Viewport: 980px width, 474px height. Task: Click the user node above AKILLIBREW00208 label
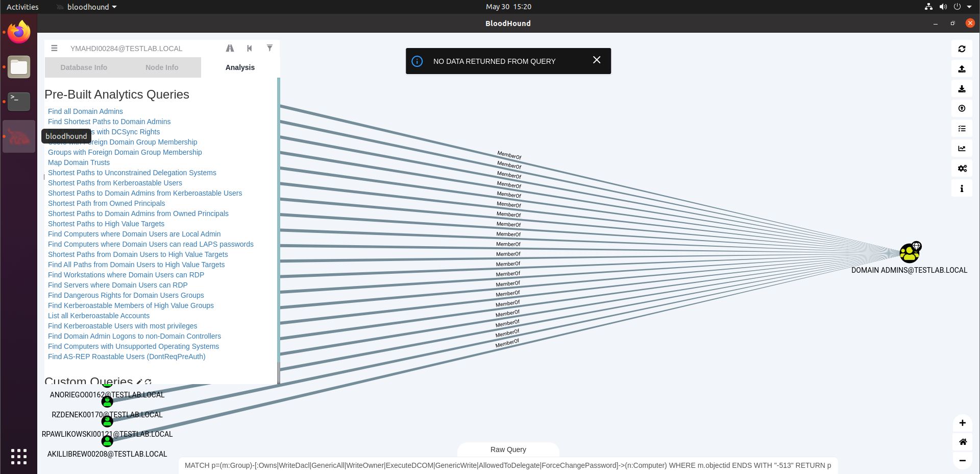click(x=107, y=441)
